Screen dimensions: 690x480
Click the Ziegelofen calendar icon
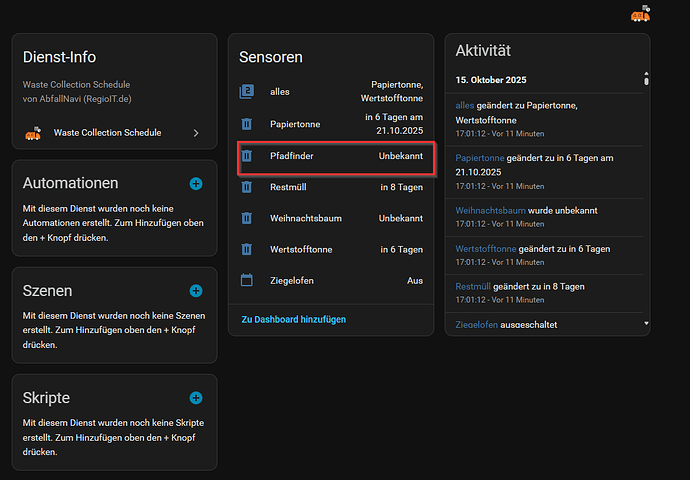pyautogui.click(x=247, y=281)
